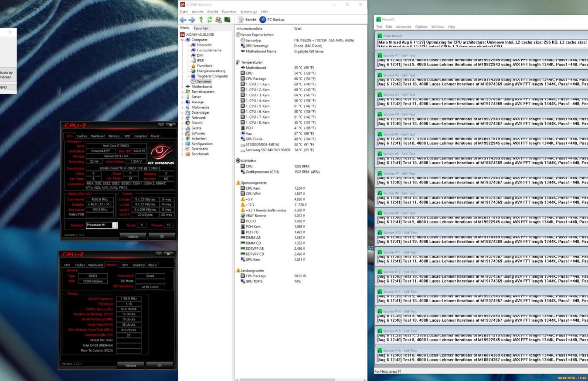Image resolution: width=588 pixels, height=381 pixels.
Task: Open the Window menu in Prime95
Action: [438, 27]
